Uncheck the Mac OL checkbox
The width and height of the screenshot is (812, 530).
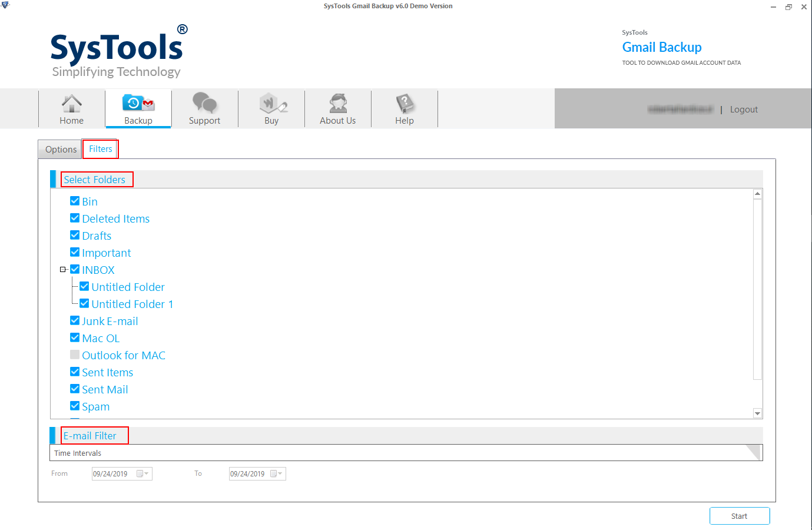pyautogui.click(x=75, y=337)
